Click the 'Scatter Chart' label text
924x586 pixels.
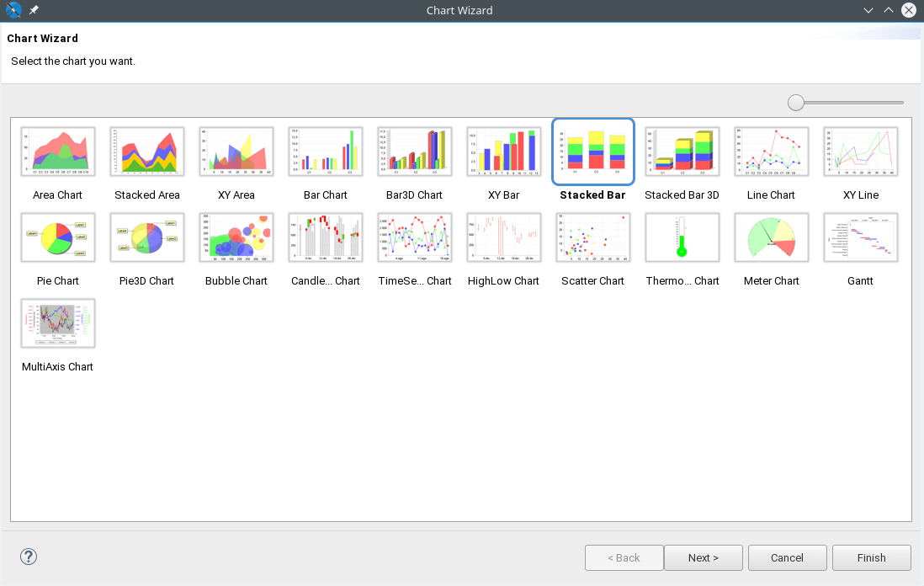pyautogui.click(x=592, y=281)
